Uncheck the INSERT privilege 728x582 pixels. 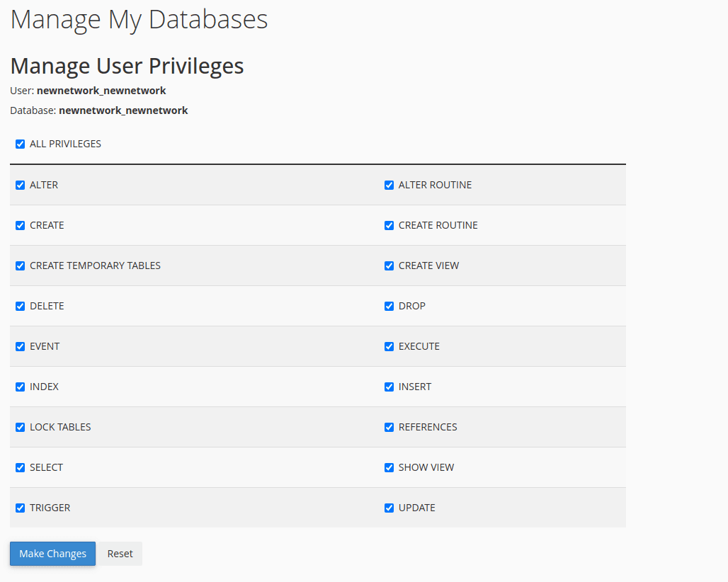389,387
